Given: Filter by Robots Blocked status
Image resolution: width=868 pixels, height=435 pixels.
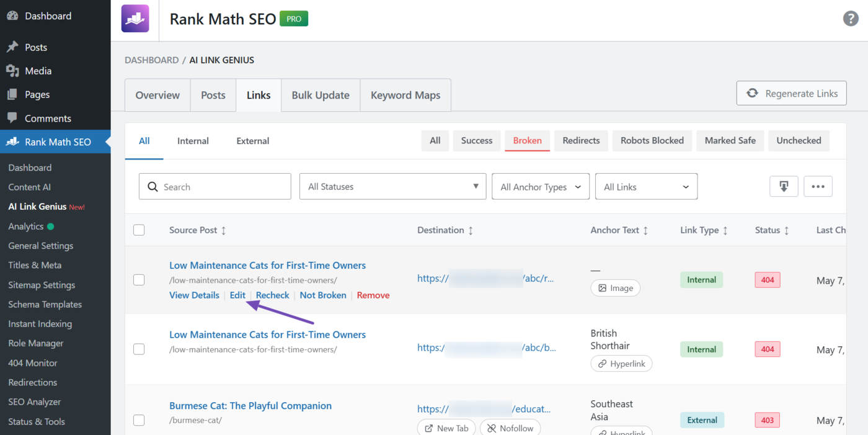Looking at the screenshot, I should pos(652,140).
